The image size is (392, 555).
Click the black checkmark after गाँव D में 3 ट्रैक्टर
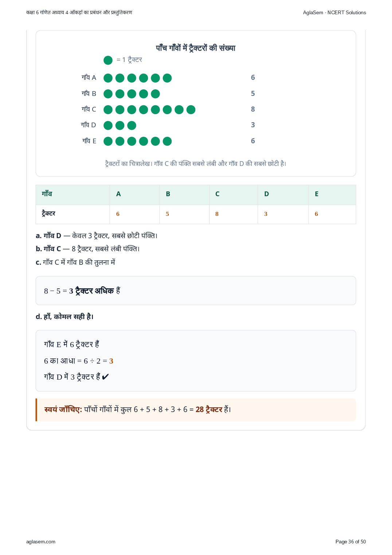point(105,377)
